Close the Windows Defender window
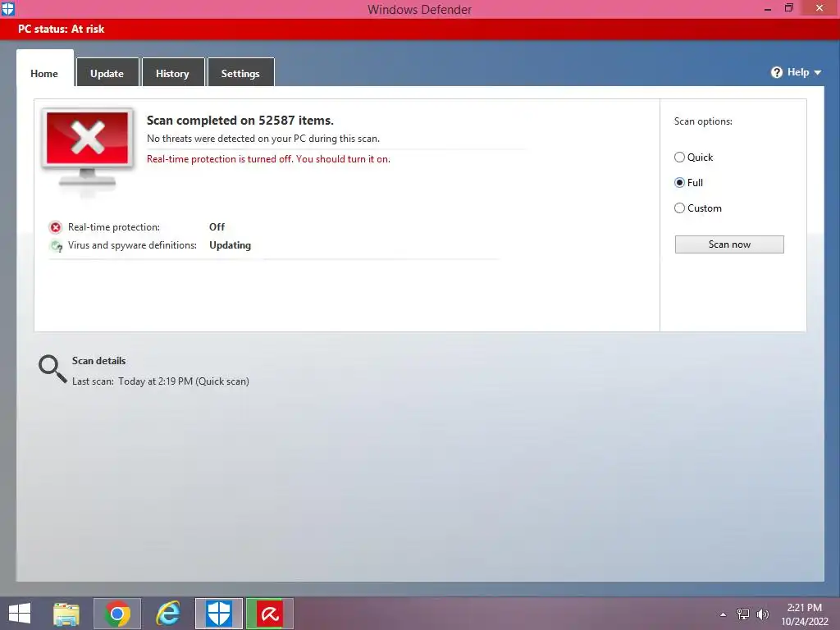 click(x=819, y=8)
